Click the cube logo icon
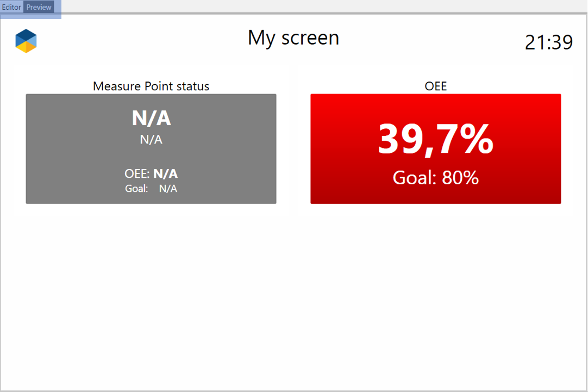The width and height of the screenshot is (588, 392). 26,41
